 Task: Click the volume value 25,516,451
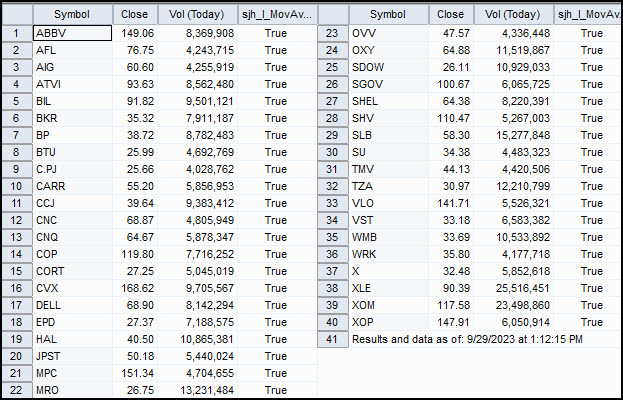(523, 288)
